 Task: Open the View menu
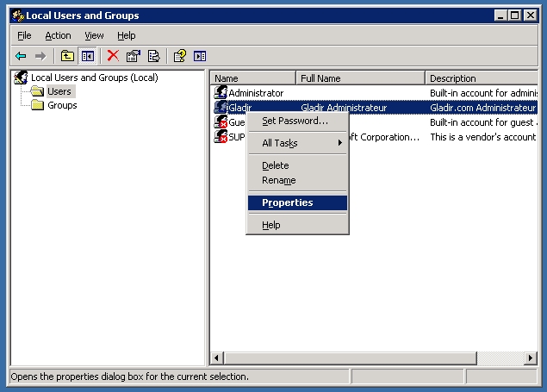pos(94,35)
